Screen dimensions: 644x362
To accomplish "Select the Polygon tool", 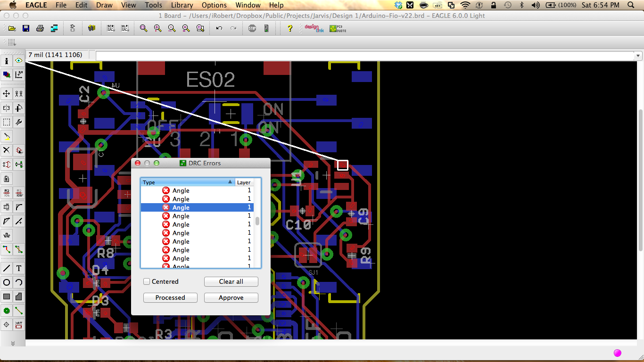I will 19,296.
